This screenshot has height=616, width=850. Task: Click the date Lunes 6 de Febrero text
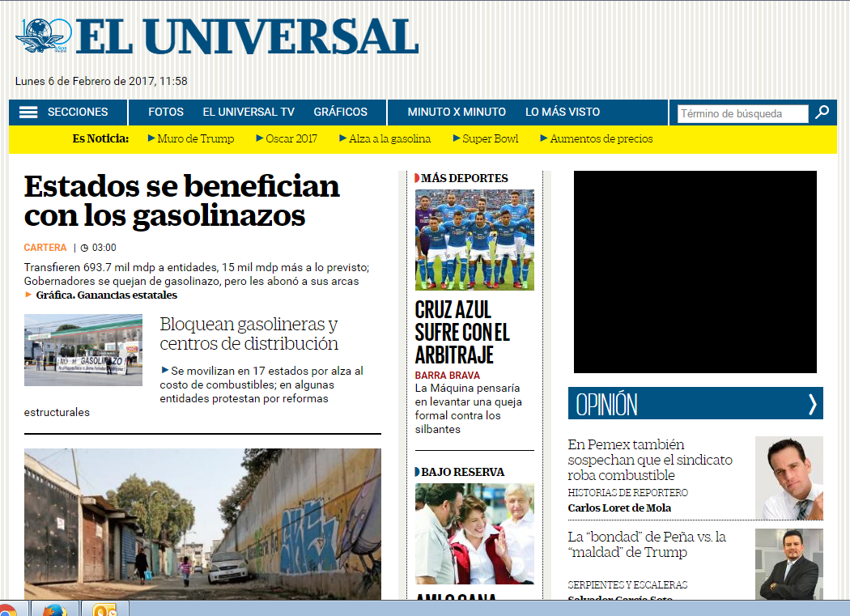[101, 81]
